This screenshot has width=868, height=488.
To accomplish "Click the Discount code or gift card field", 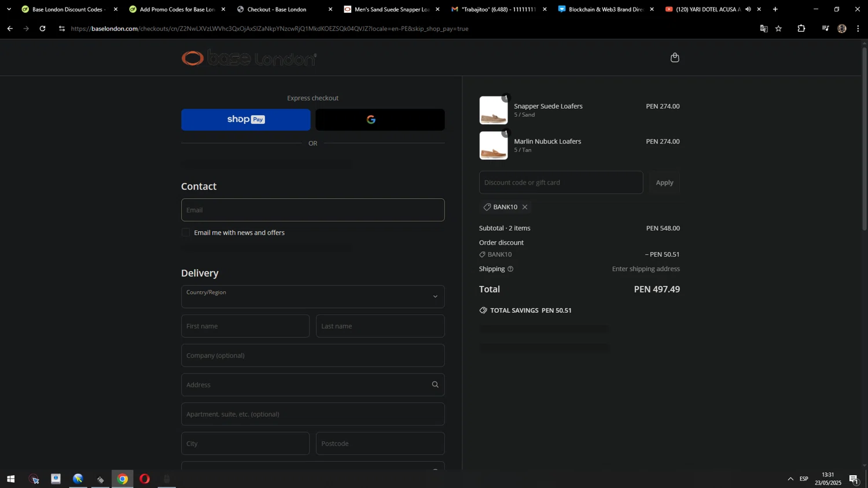I will 561,182.
